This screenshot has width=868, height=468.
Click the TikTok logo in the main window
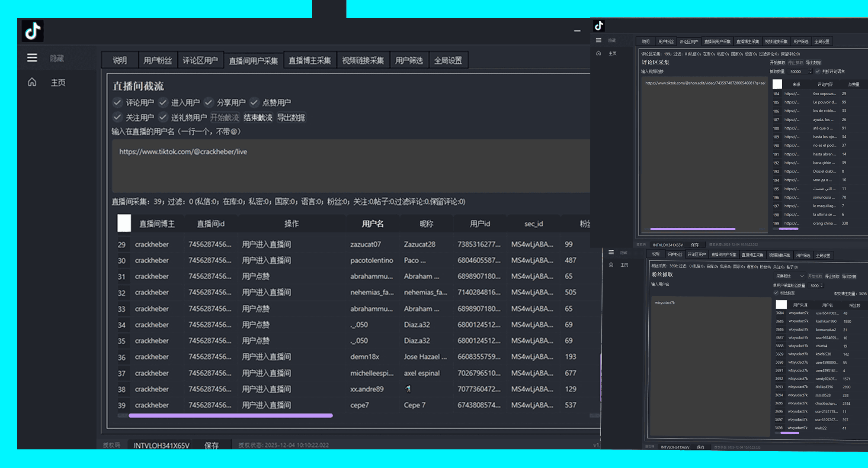click(x=32, y=31)
